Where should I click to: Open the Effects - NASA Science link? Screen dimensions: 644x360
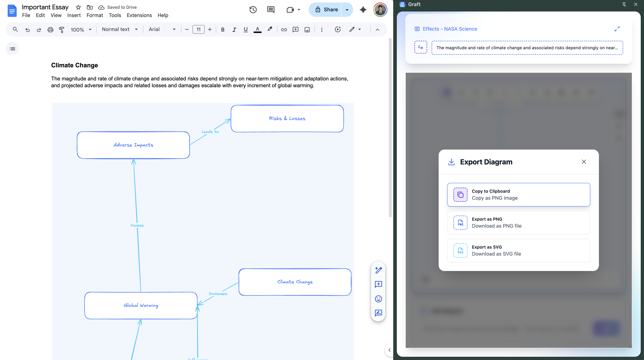(x=450, y=29)
